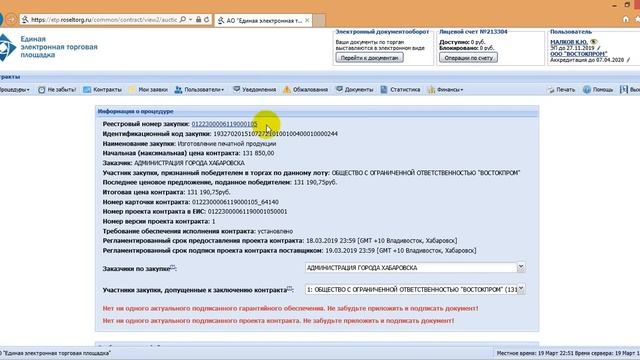The width and height of the screenshot is (640, 360).
Task: Open the 'ООО "ВОСТОКПРОМ"' organization link
Action: point(578,54)
